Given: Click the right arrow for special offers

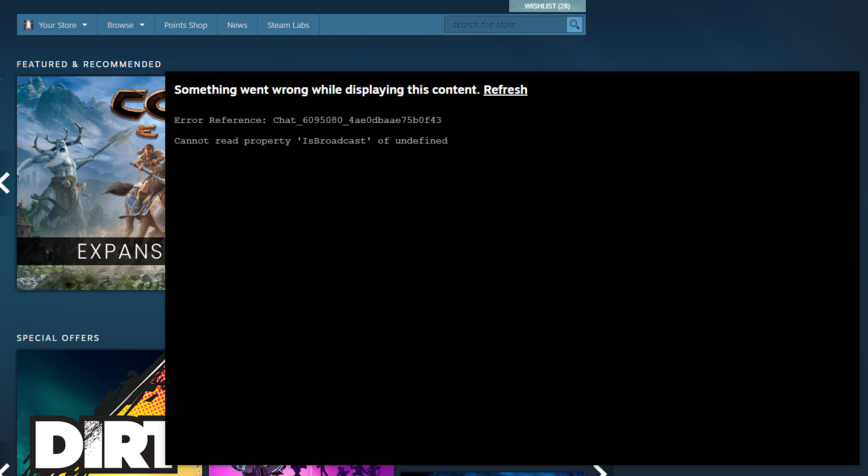Looking at the screenshot, I should tap(600, 471).
